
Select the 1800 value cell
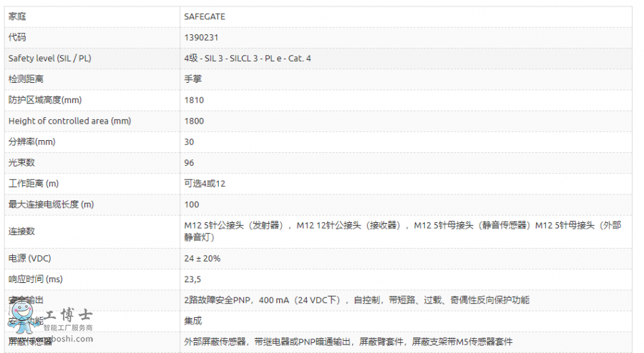tap(194, 121)
